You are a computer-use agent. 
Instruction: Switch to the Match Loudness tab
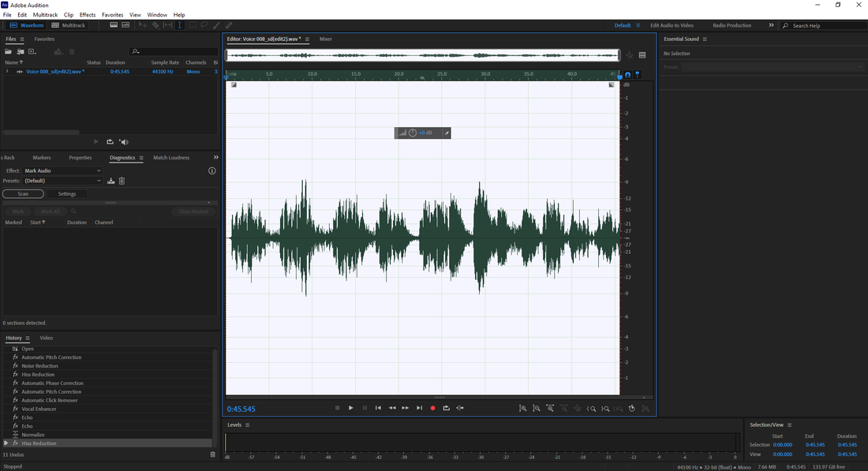171,158
